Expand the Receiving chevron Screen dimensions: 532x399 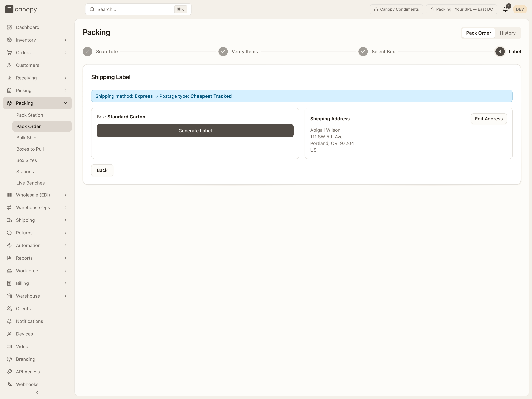point(65,78)
